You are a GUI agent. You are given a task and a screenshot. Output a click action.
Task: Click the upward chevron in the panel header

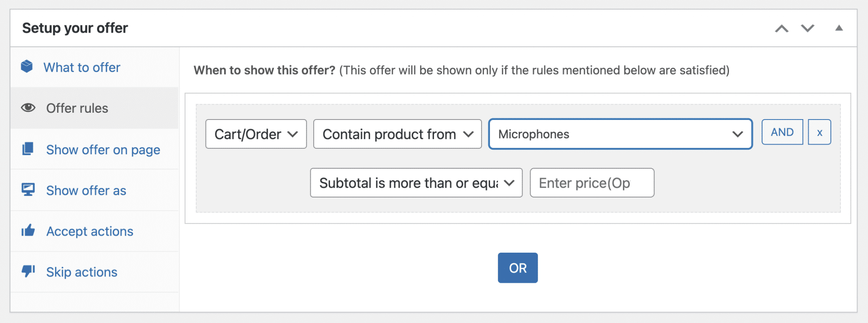click(x=782, y=28)
